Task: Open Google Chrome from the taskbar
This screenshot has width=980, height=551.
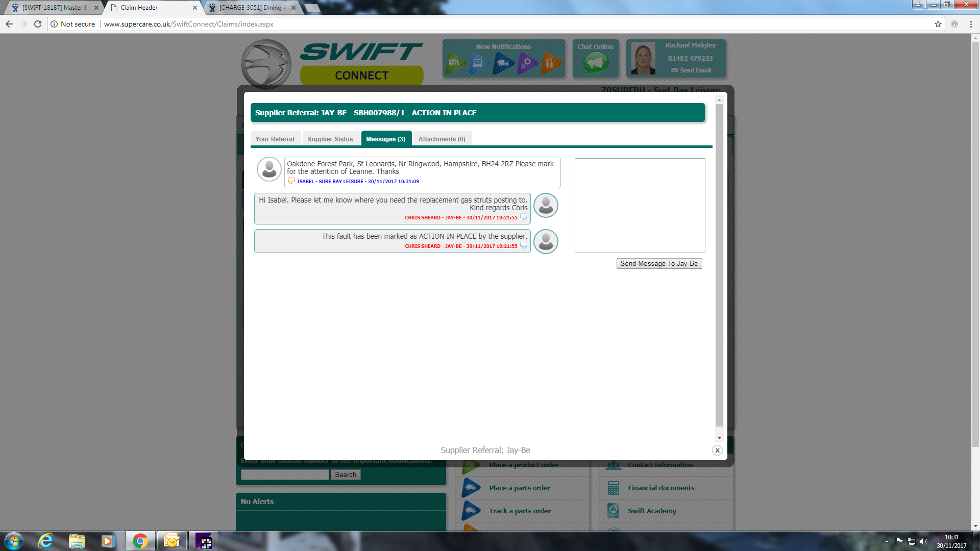Action: click(x=140, y=541)
